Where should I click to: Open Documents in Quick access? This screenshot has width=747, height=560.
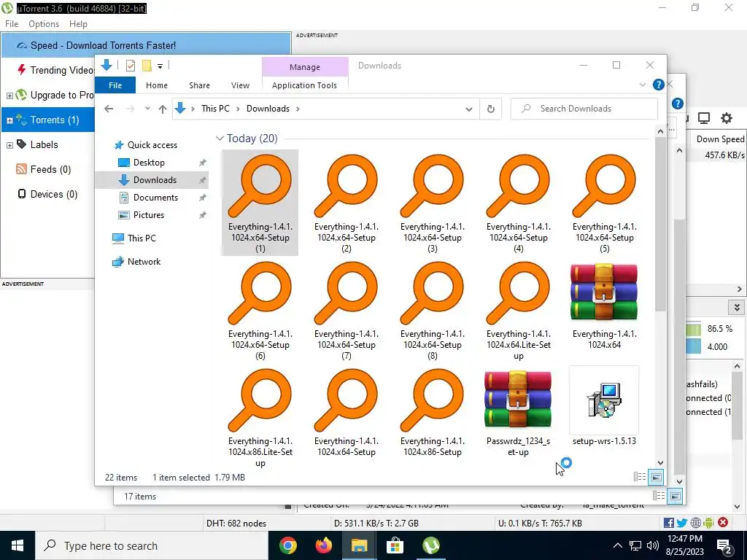point(155,198)
